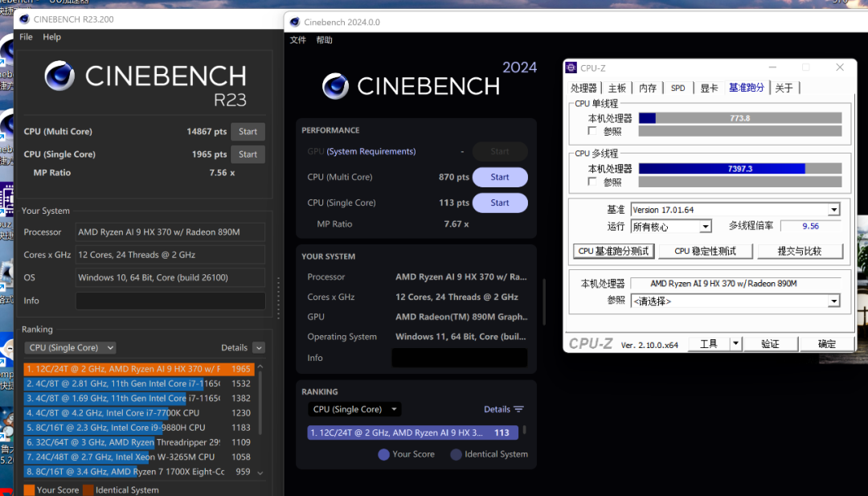Switch to 处理器 tab in CPU-Z
868x496 pixels.
(583, 88)
